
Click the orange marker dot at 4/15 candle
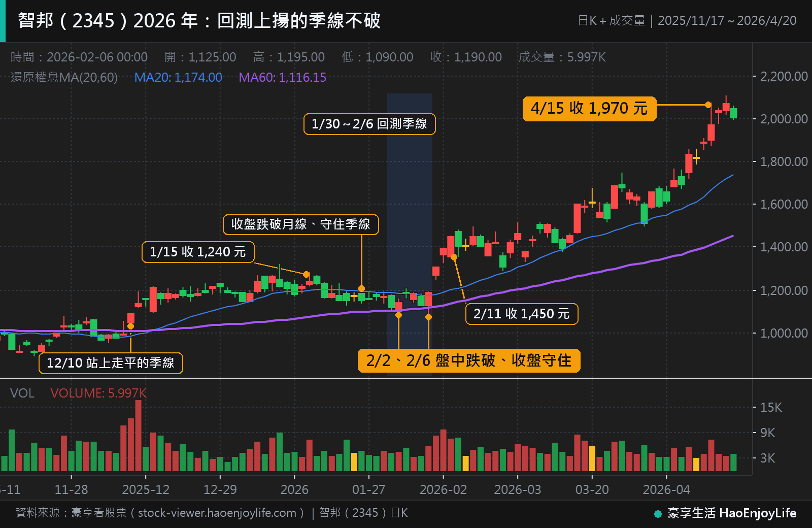708,105
